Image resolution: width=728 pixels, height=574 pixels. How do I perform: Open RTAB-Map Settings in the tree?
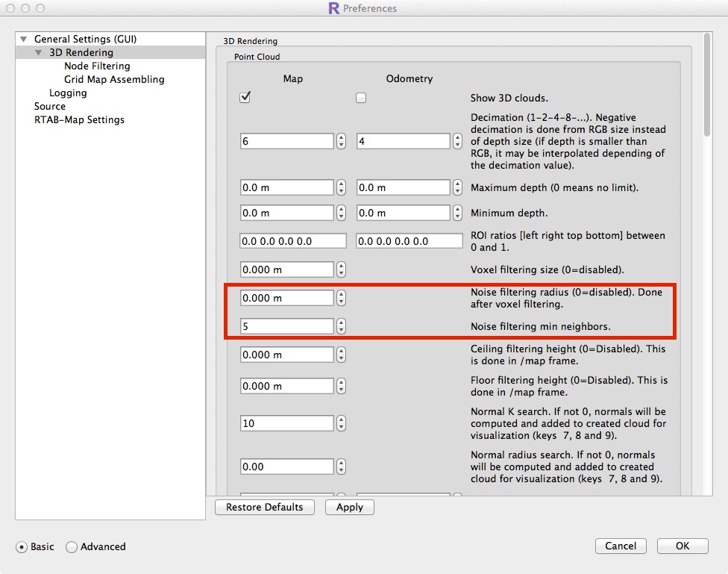(x=79, y=120)
